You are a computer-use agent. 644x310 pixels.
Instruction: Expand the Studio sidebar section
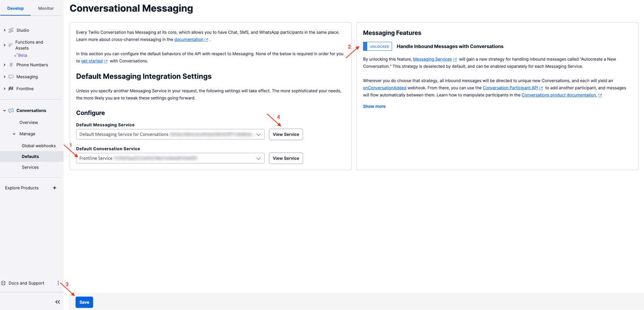point(4,30)
